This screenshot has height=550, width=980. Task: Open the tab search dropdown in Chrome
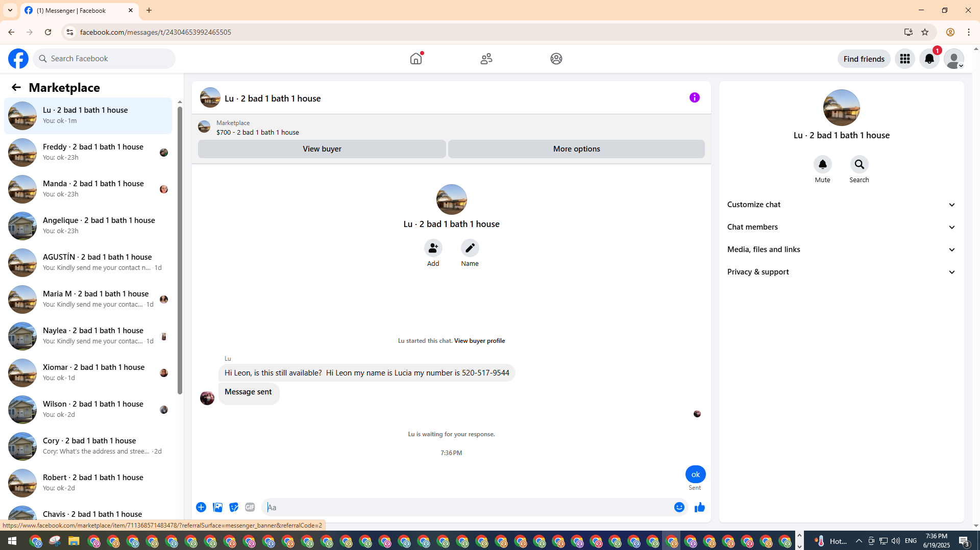[10, 10]
